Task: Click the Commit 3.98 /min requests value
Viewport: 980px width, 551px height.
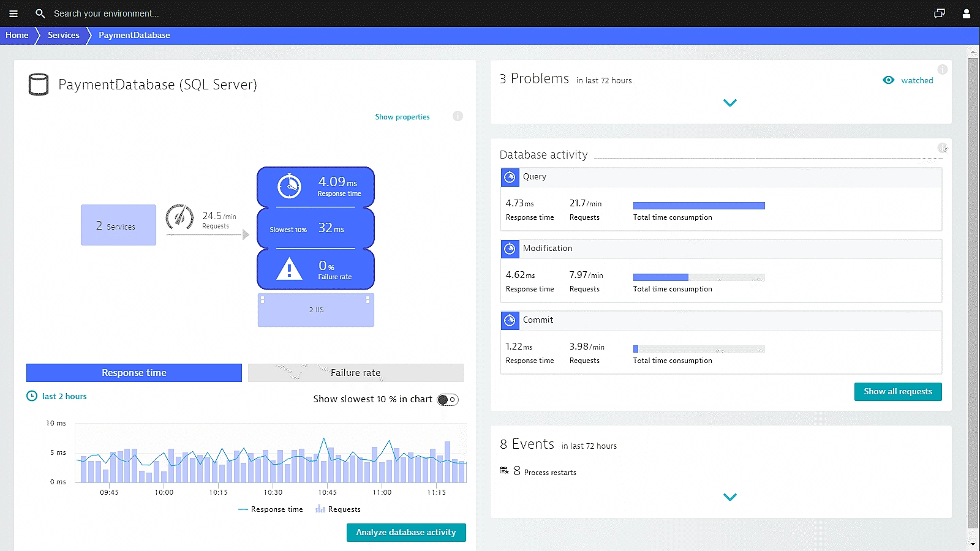Action: tap(587, 347)
